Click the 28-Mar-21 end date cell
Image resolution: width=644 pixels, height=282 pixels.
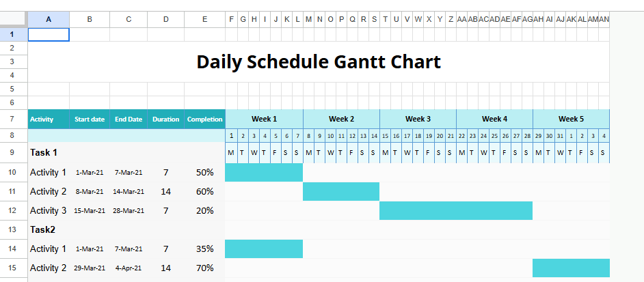(129, 211)
